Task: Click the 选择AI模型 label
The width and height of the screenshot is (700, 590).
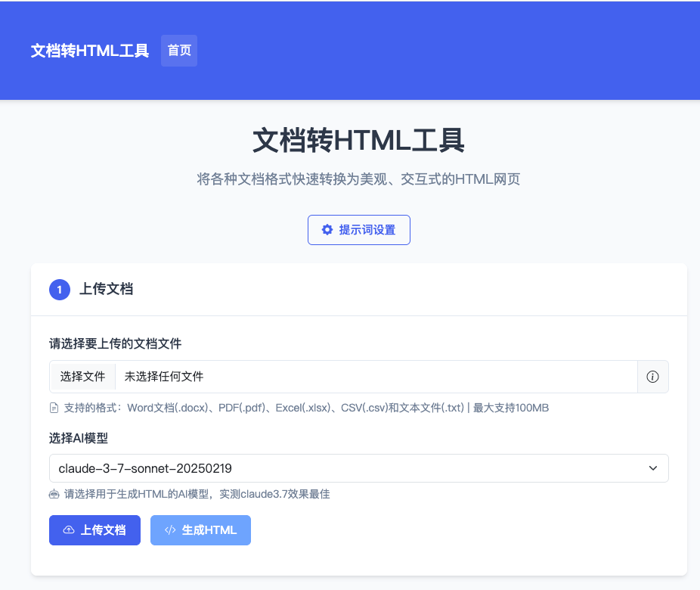Action: tap(84, 437)
